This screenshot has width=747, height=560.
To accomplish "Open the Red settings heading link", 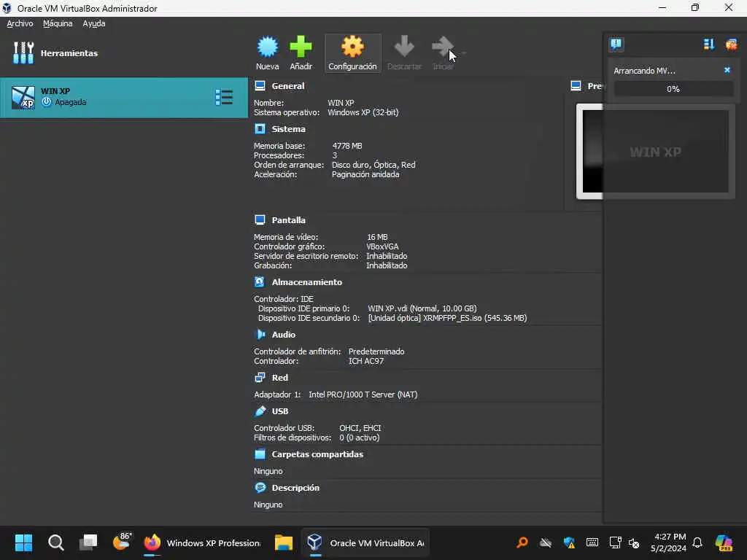I will point(279,378).
